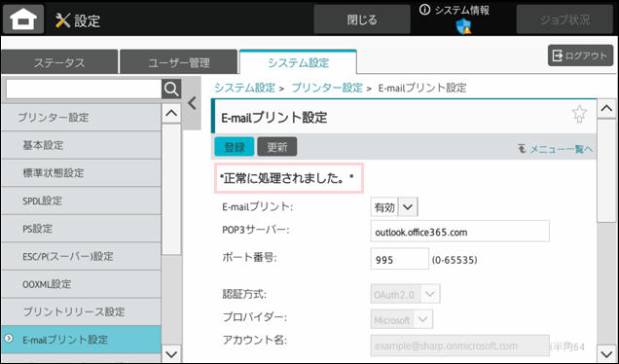Click the side menu scrollbar thumb

click(171, 190)
